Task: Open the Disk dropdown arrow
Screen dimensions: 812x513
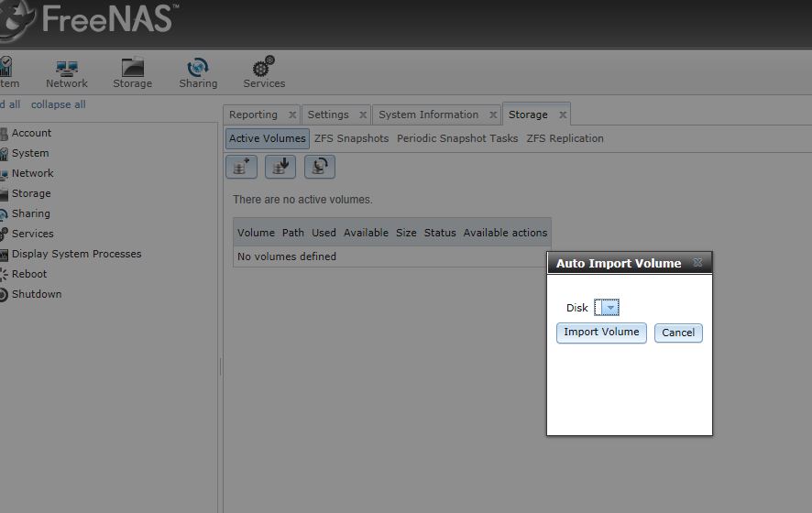Action: [610, 308]
